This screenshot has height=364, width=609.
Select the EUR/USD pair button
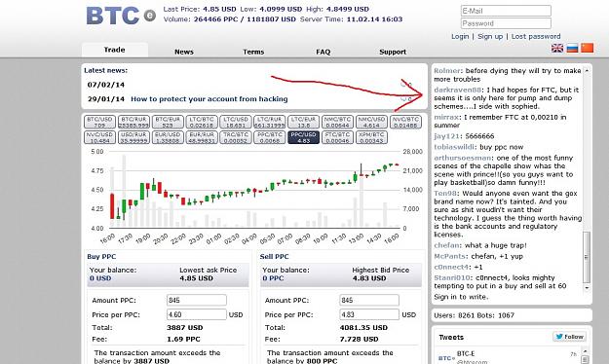tap(168, 137)
